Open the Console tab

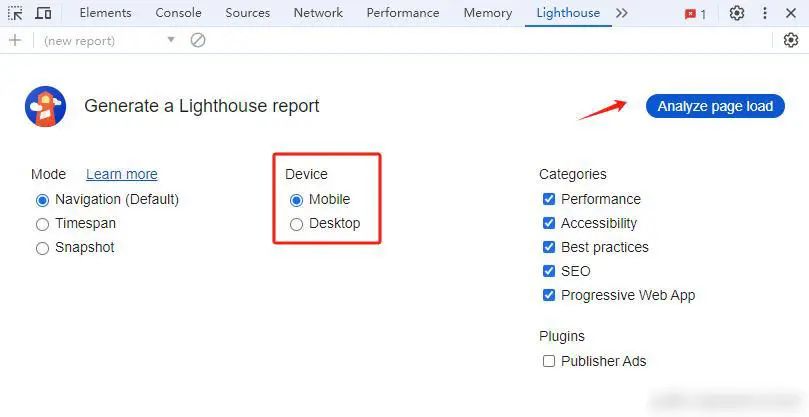[x=178, y=13]
